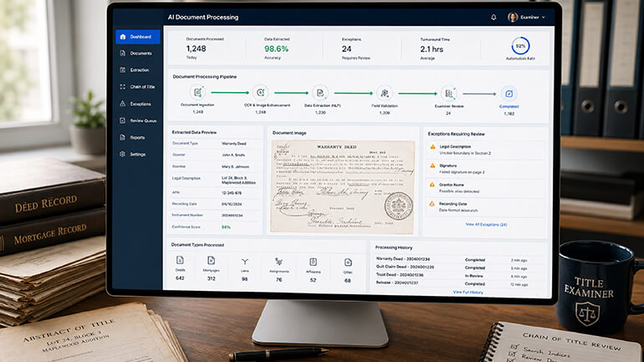Click the Mortgages document type icon

pyautogui.click(x=211, y=261)
